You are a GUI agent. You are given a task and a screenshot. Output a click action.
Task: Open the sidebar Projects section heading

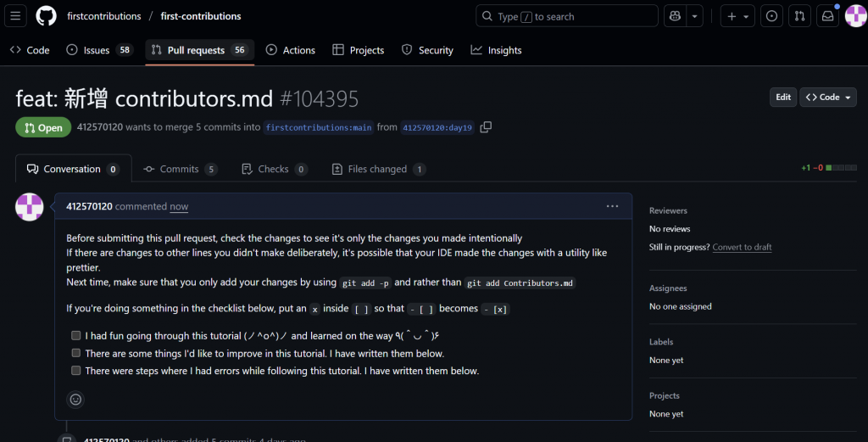pos(665,395)
